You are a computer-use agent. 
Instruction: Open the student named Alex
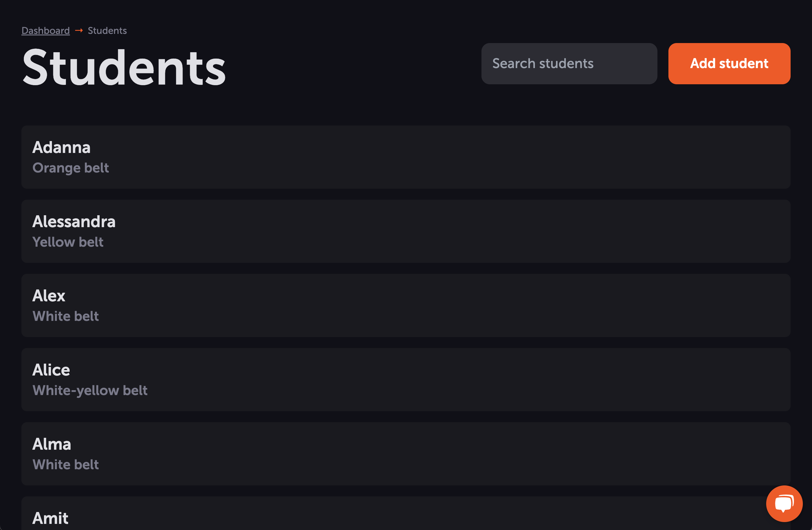pyautogui.click(x=406, y=306)
